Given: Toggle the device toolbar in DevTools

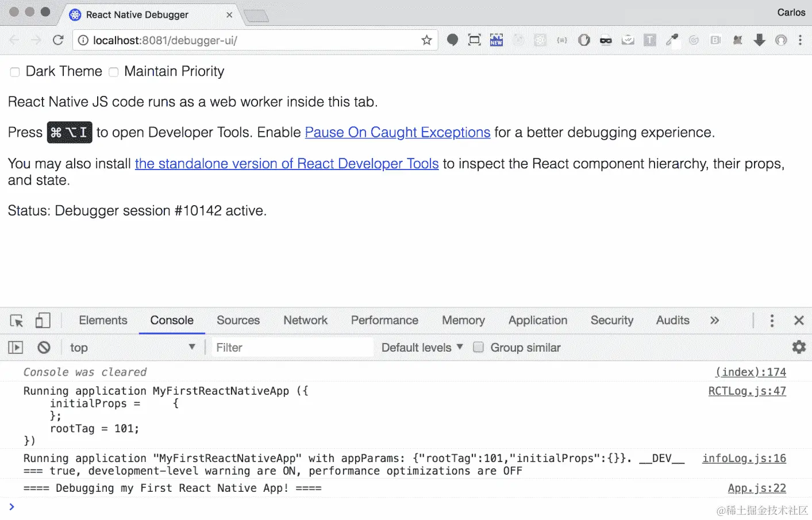Looking at the screenshot, I should [43, 320].
